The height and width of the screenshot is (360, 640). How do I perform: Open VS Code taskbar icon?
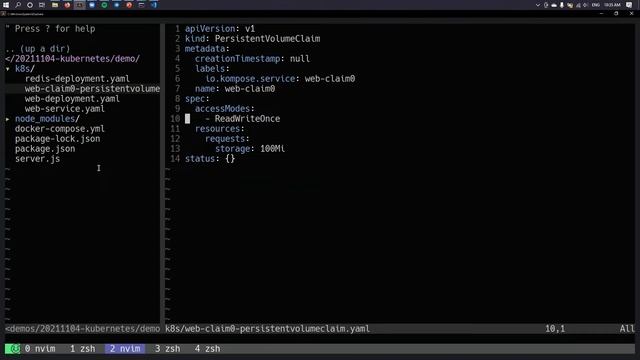coord(154,5)
